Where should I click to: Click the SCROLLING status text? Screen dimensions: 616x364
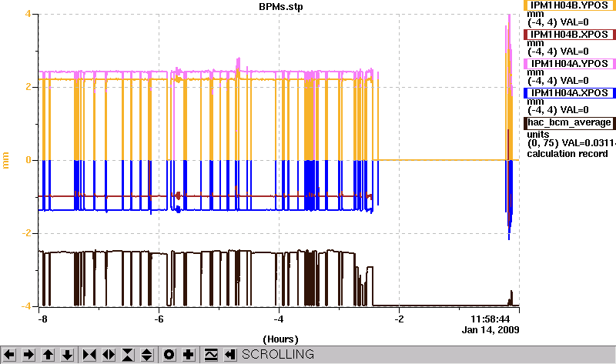click(278, 355)
